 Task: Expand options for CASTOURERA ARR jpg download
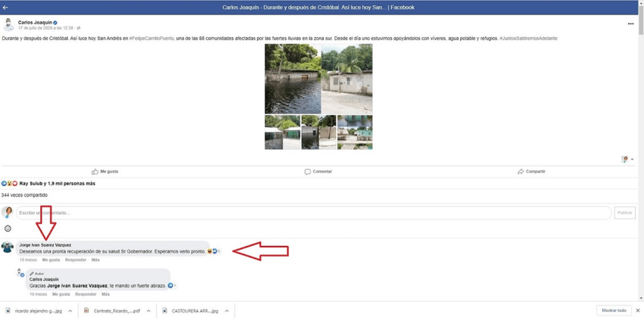pos(228,311)
